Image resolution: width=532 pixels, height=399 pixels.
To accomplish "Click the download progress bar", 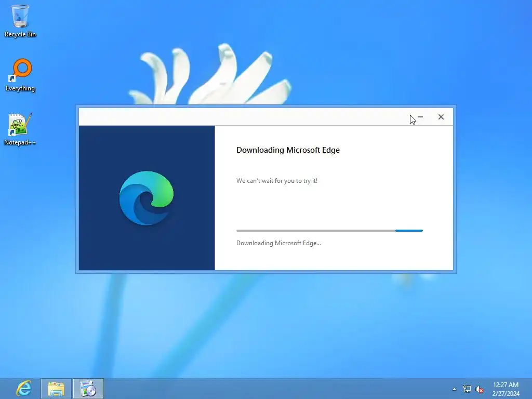I will pos(329,231).
